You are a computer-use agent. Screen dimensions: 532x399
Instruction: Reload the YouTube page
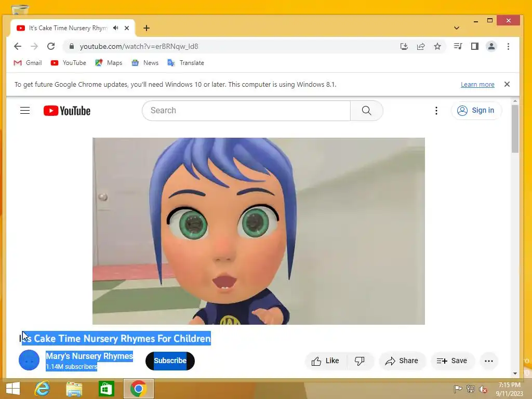click(x=51, y=46)
